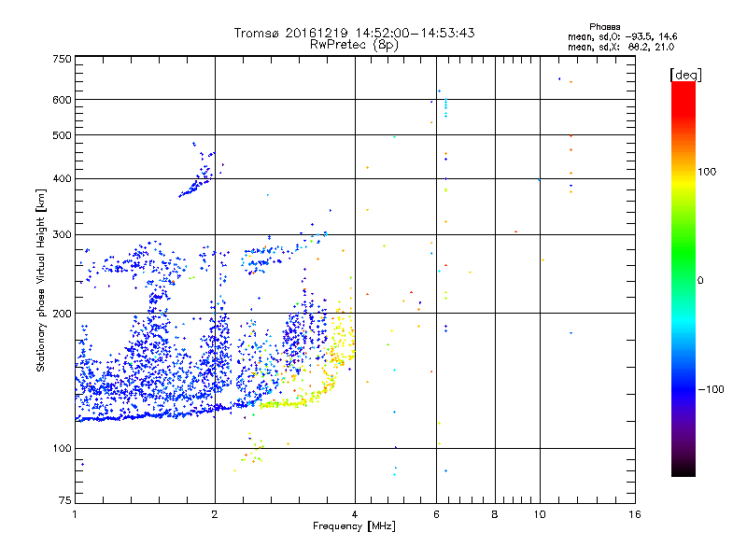Click the 'Frequency [MHz]' x-axis label

354,526
